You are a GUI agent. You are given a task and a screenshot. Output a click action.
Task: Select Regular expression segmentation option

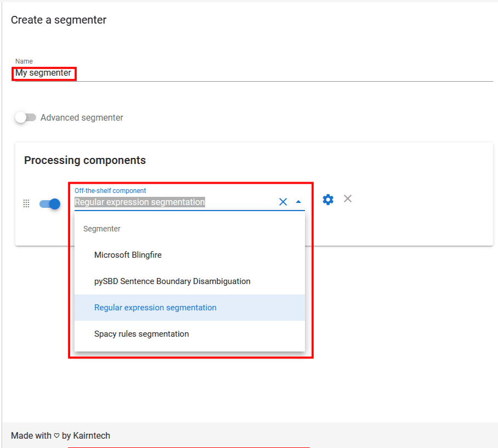pyautogui.click(x=155, y=308)
